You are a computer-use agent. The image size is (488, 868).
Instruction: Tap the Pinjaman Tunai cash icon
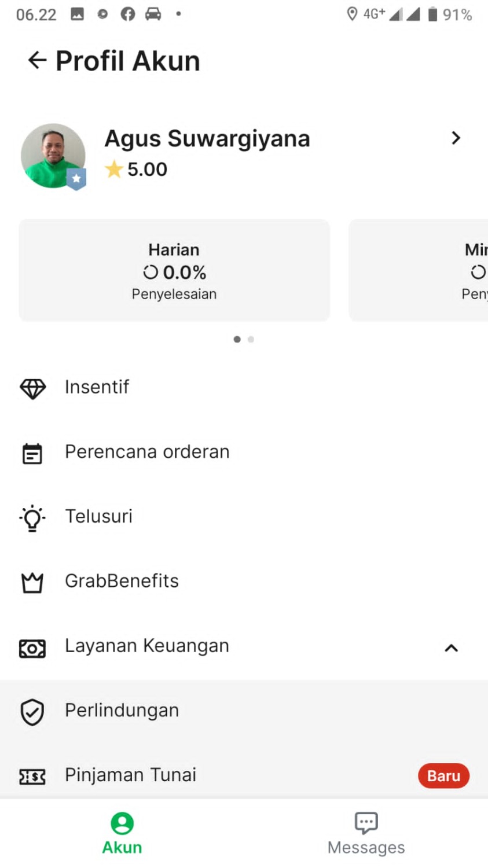32,777
